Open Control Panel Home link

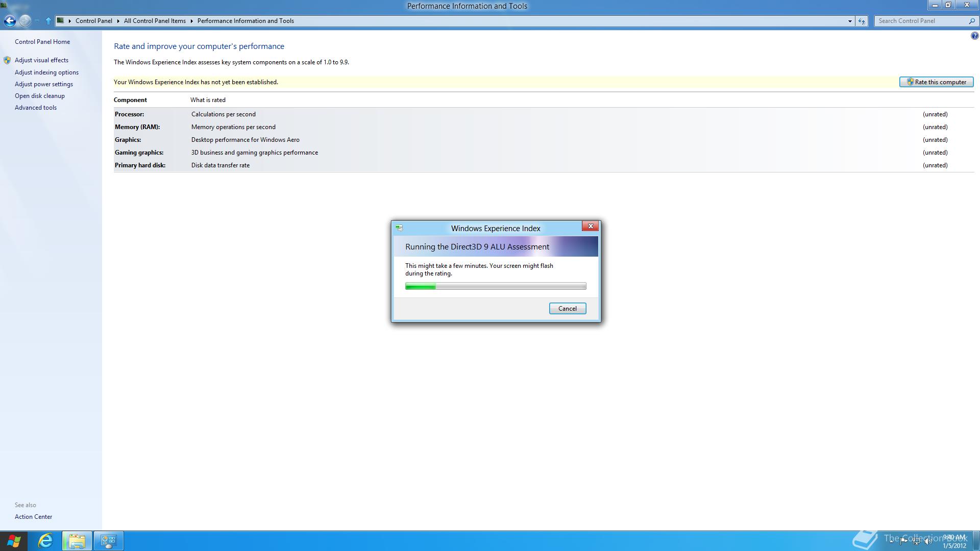click(x=42, y=42)
